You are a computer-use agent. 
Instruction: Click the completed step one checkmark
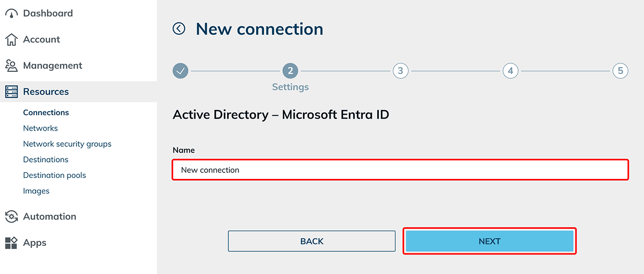pos(181,71)
